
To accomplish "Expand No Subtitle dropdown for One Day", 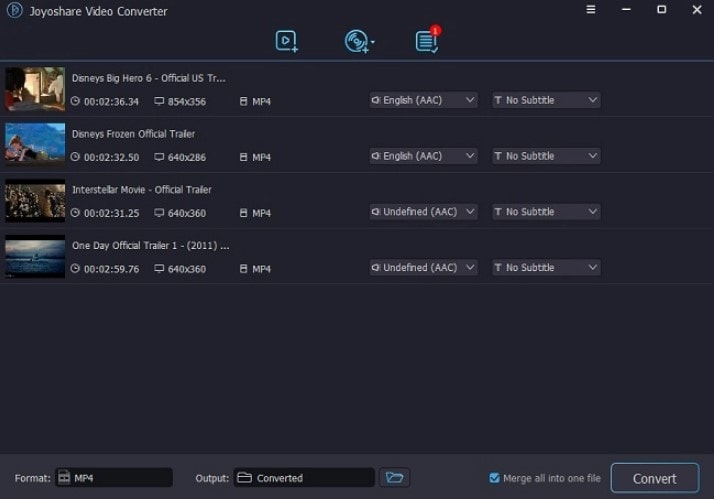I will [546, 268].
